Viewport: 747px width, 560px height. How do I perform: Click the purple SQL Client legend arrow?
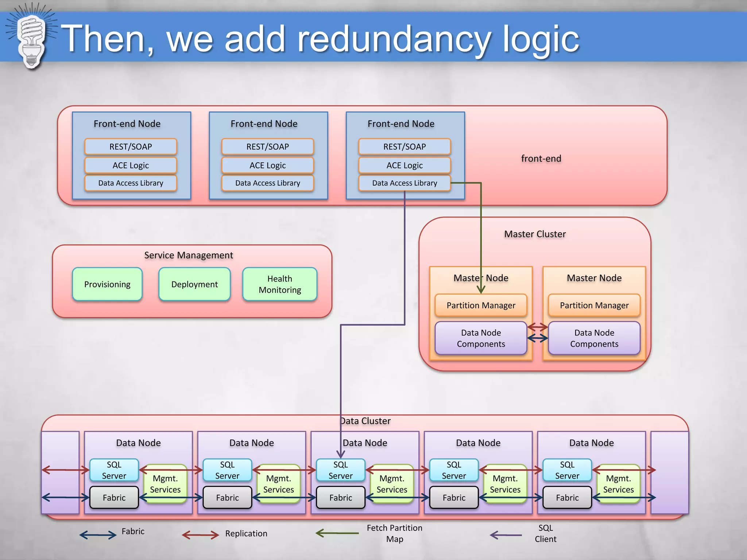coord(506,535)
